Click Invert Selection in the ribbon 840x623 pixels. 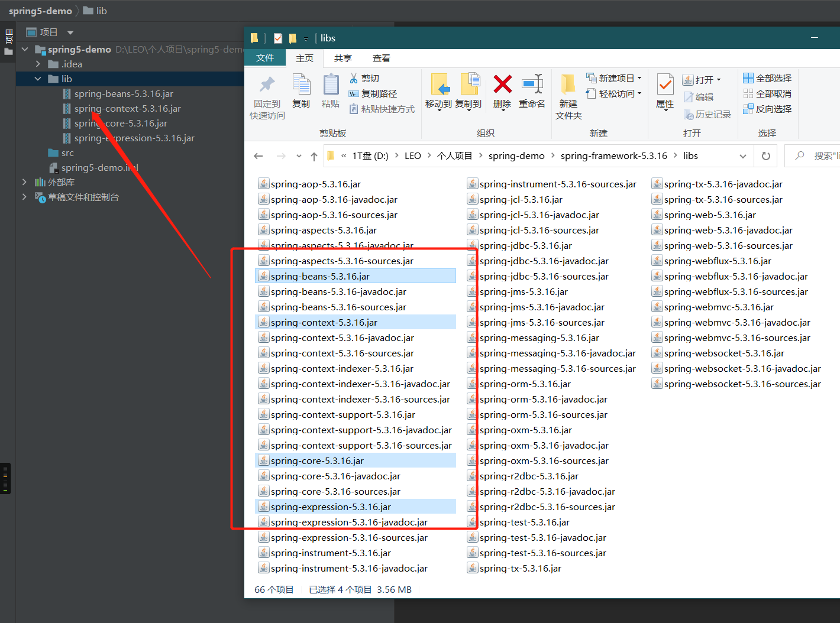click(767, 109)
